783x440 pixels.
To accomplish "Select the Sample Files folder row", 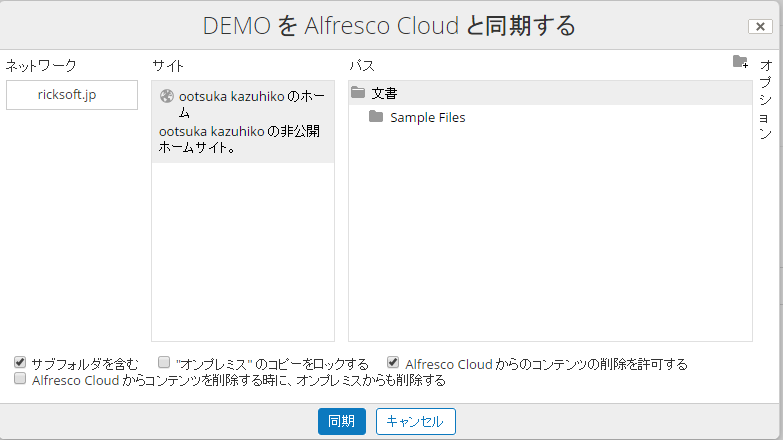I will [x=550, y=117].
